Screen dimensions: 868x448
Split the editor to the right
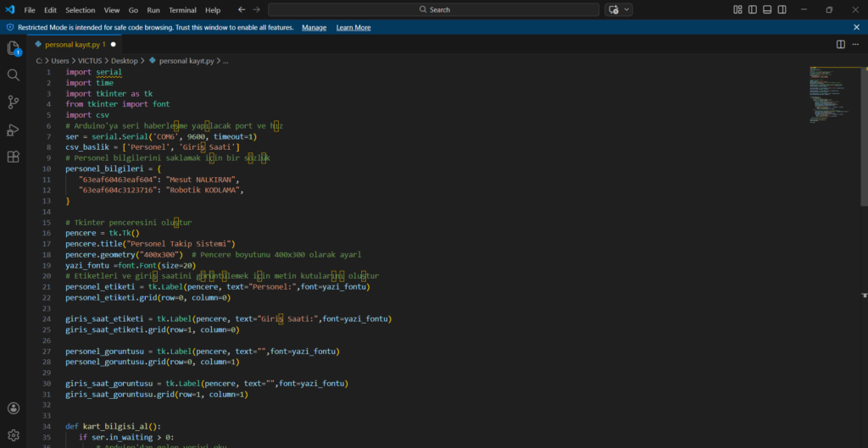click(841, 44)
